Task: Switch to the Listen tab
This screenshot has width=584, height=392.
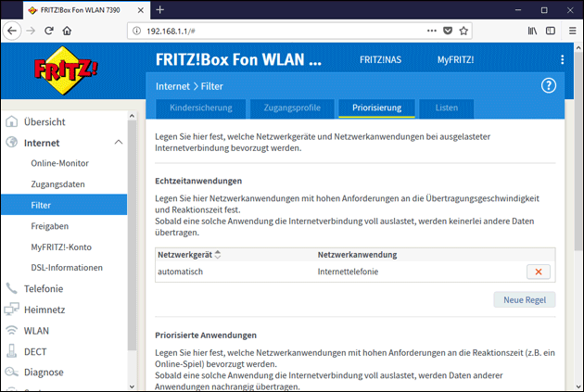Action: [x=446, y=108]
